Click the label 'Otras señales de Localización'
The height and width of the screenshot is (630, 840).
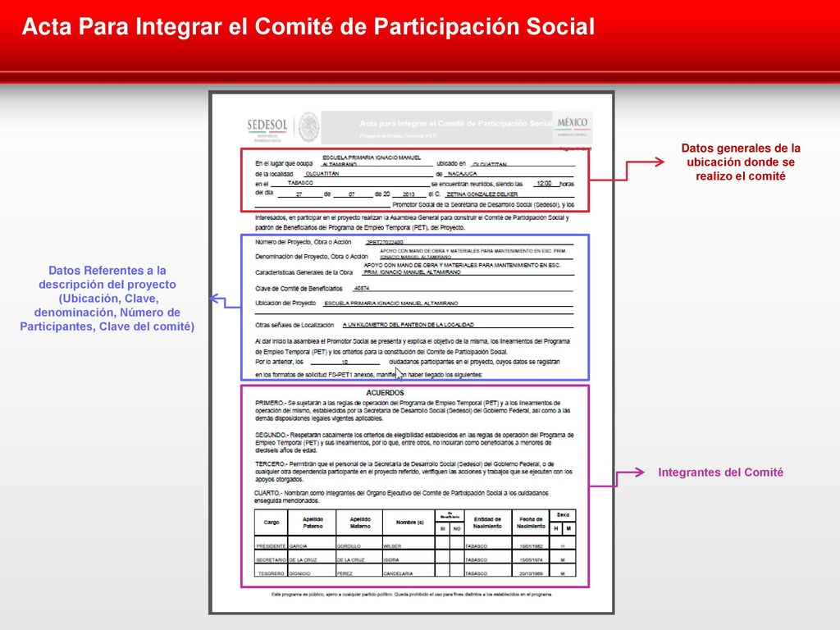(294, 325)
